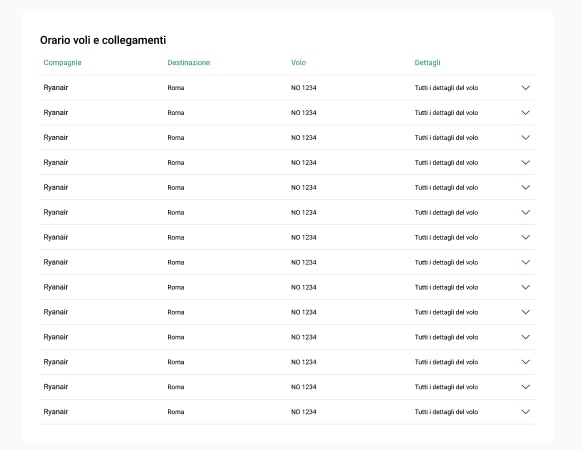582x450 pixels.
Task: Click the Destinazione column header
Action: 189,62
